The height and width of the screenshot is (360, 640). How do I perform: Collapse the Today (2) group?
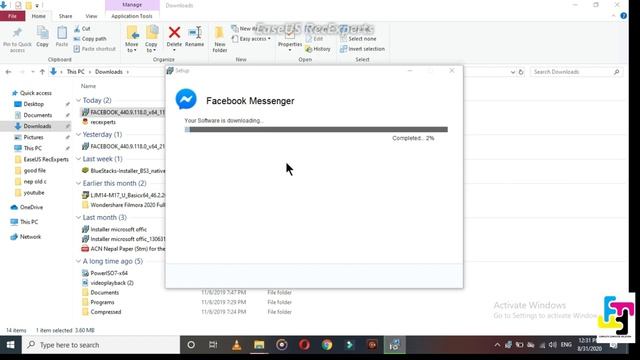(78, 100)
